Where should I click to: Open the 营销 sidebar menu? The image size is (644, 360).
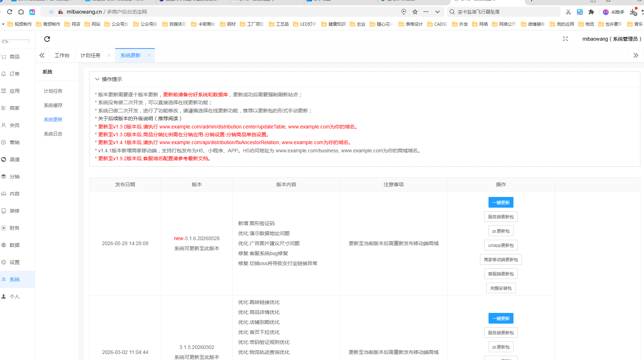tap(17, 142)
